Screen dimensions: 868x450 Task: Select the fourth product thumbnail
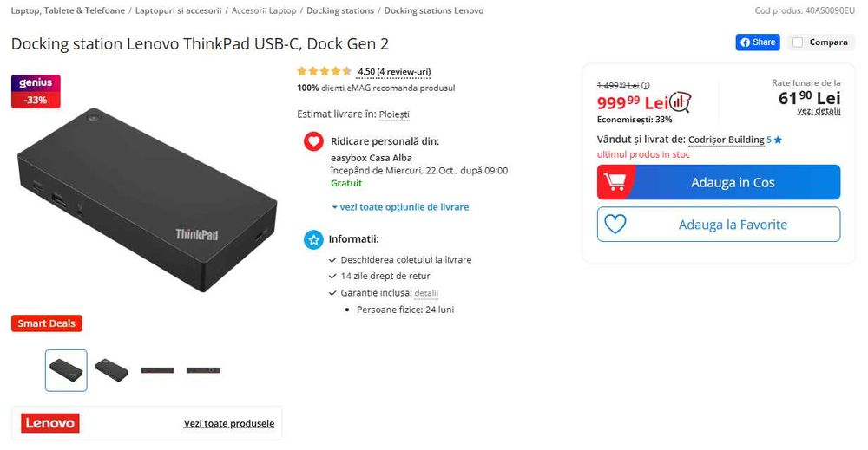pos(203,369)
